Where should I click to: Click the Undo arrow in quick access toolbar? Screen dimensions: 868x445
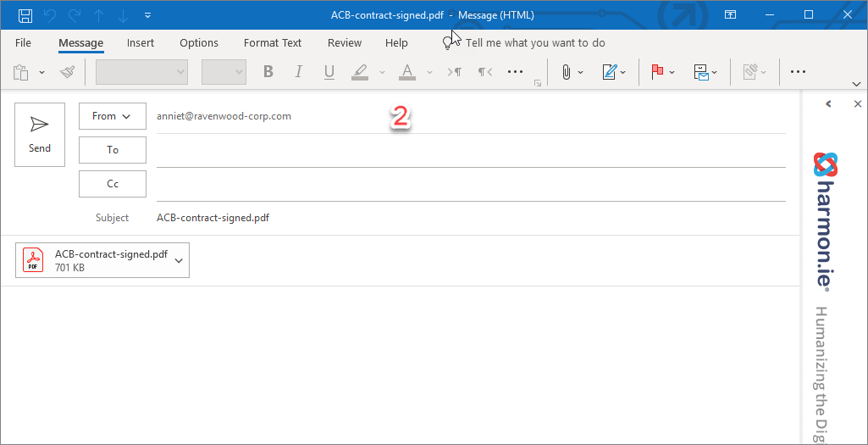tap(50, 15)
